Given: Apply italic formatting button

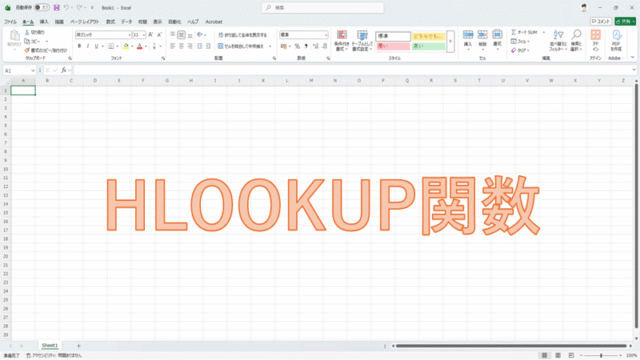Looking at the screenshot, I should tap(87, 46).
